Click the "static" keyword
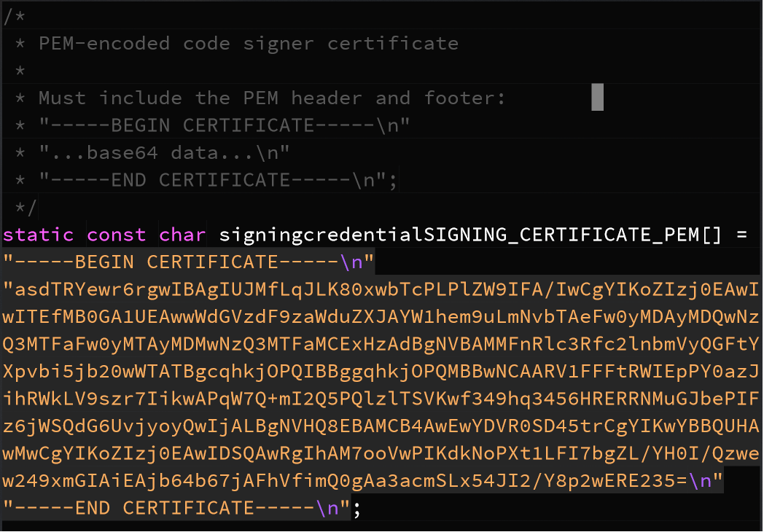This screenshot has width=764, height=532. (39, 235)
